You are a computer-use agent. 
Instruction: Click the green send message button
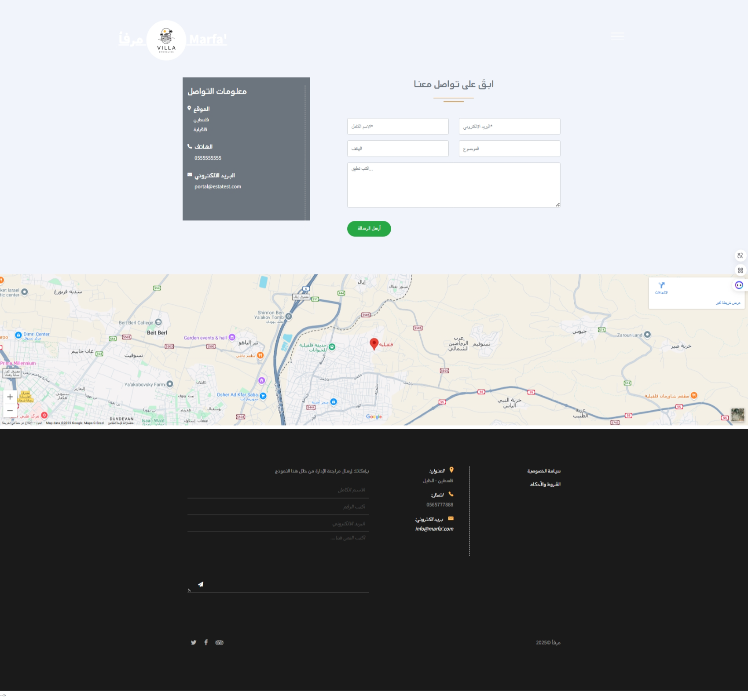point(369,229)
